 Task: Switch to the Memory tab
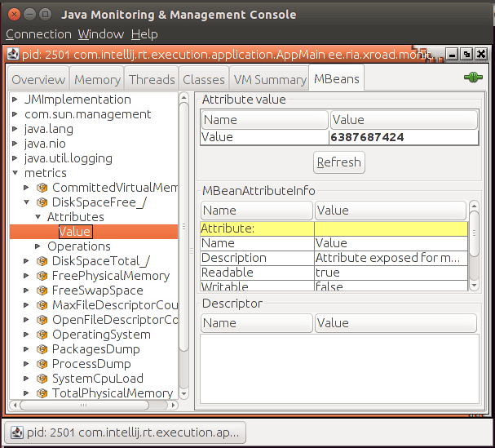[x=97, y=80]
